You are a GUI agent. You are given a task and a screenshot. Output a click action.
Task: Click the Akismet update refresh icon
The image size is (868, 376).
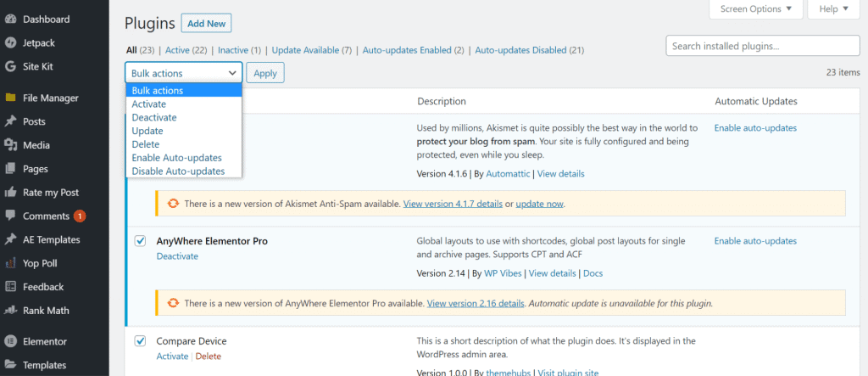pyautogui.click(x=173, y=204)
